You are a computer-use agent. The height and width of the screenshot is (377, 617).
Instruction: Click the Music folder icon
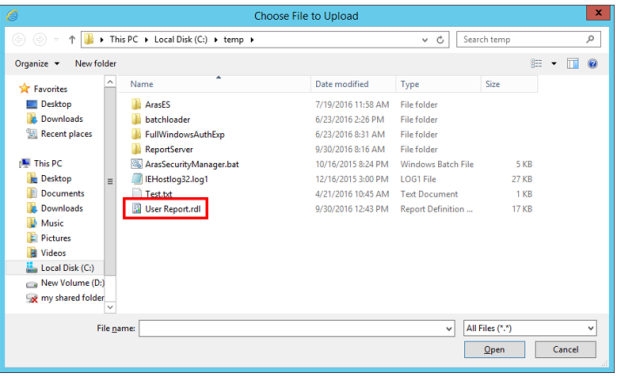(31, 223)
